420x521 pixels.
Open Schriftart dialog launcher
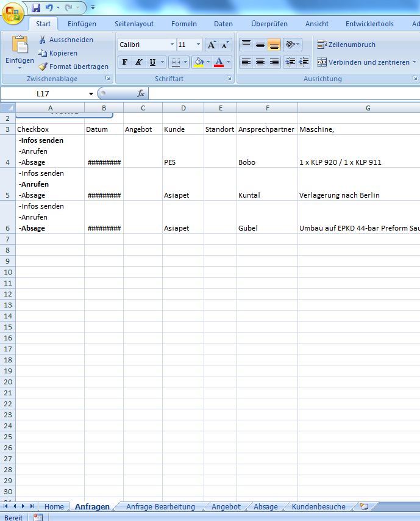click(229, 78)
